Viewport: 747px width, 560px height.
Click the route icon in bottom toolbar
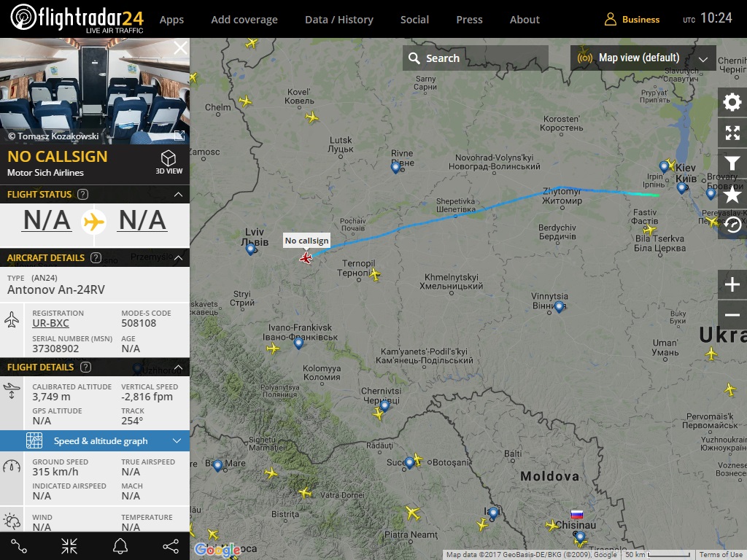coord(19,545)
